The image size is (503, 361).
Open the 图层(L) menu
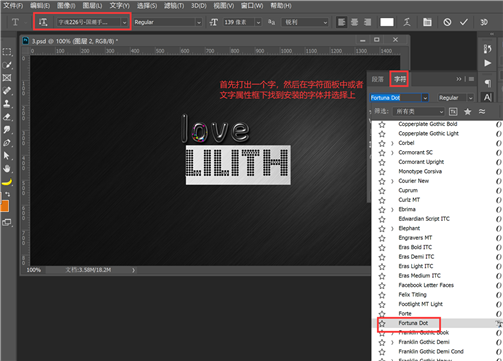(x=93, y=6)
